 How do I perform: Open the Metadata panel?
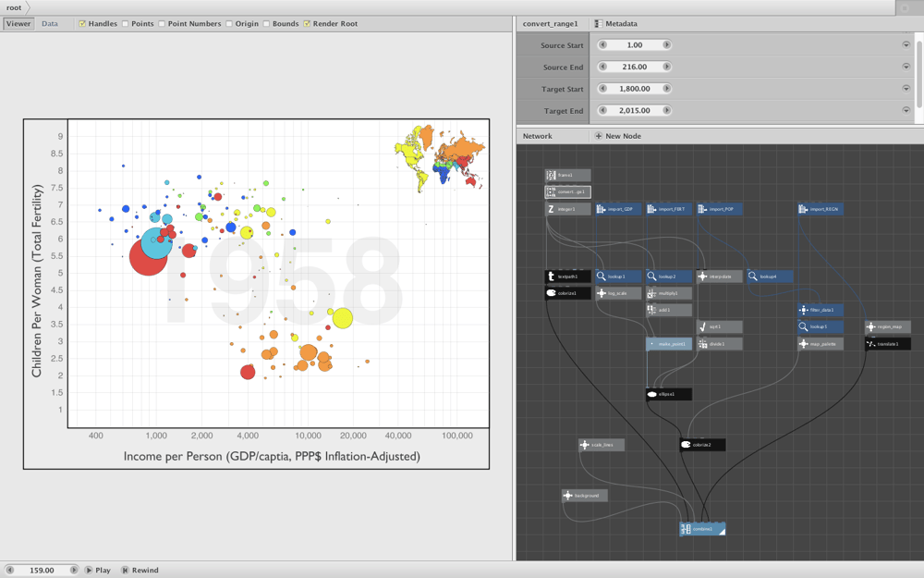click(615, 24)
